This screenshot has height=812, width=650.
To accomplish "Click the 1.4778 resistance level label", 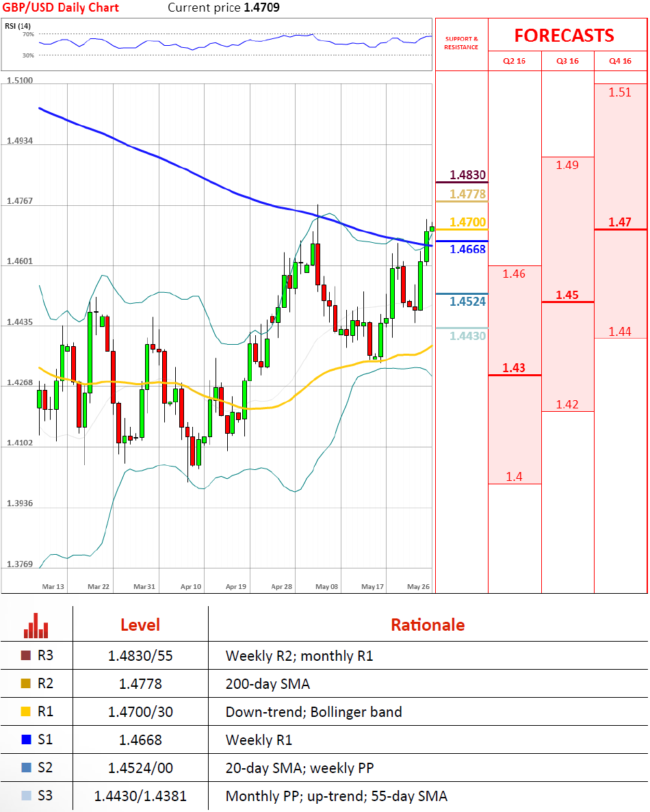I will 468,194.
